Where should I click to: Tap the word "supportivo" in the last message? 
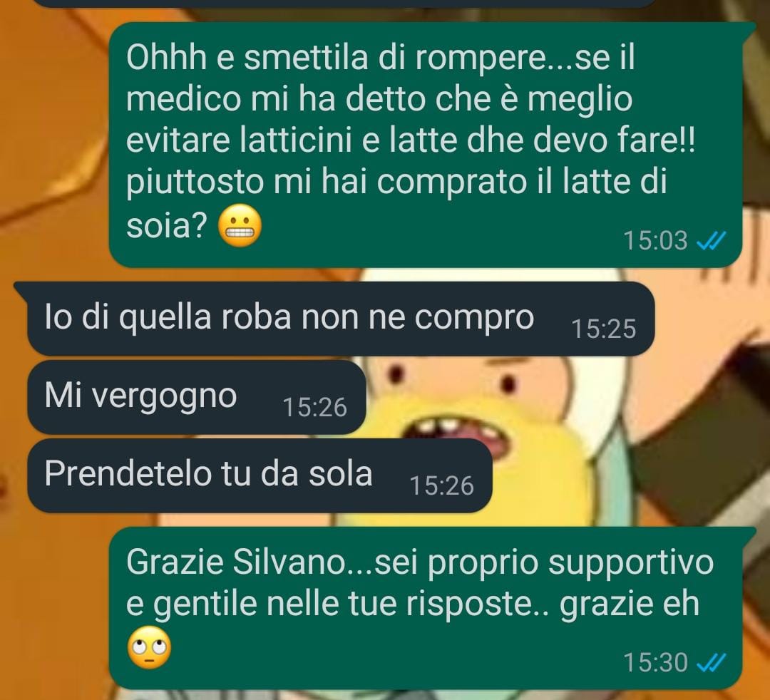(x=630, y=564)
